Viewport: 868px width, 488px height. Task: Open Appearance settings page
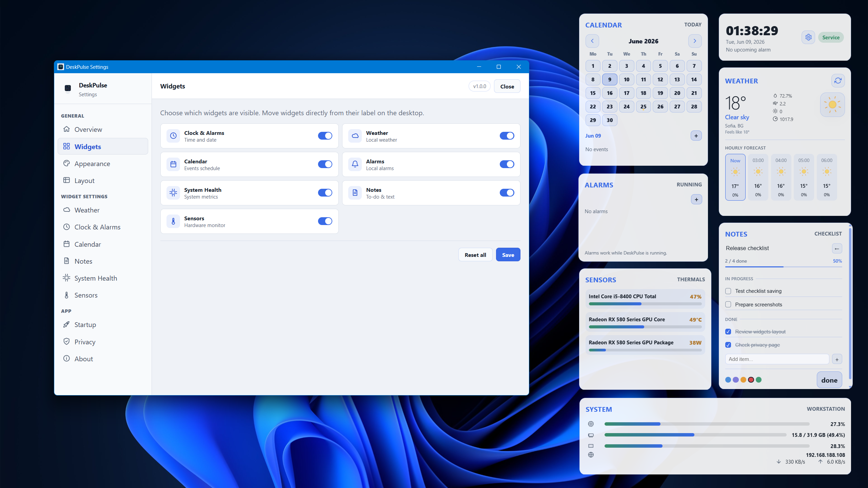click(103, 164)
